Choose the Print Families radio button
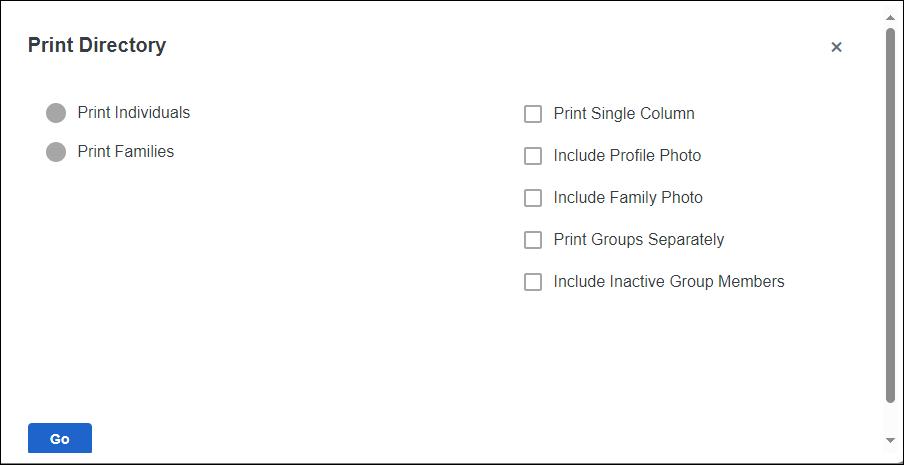The height and width of the screenshot is (465, 904). pyautogui.click(x=56, y=152)
